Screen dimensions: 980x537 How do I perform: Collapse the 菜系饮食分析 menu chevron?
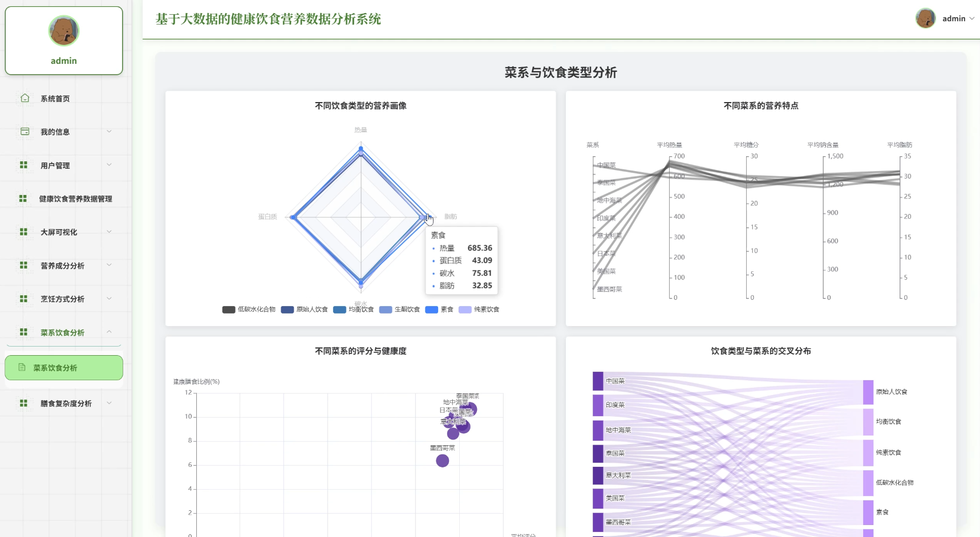tap(109, 332)
